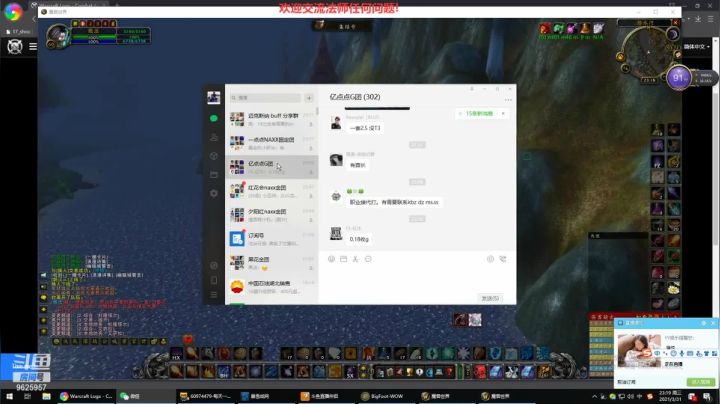Image resolution: width=720 pixels, height=404 pixels.
Task: Click the streamer thumbnail in YY popup
Action: [x=639, y=351]
